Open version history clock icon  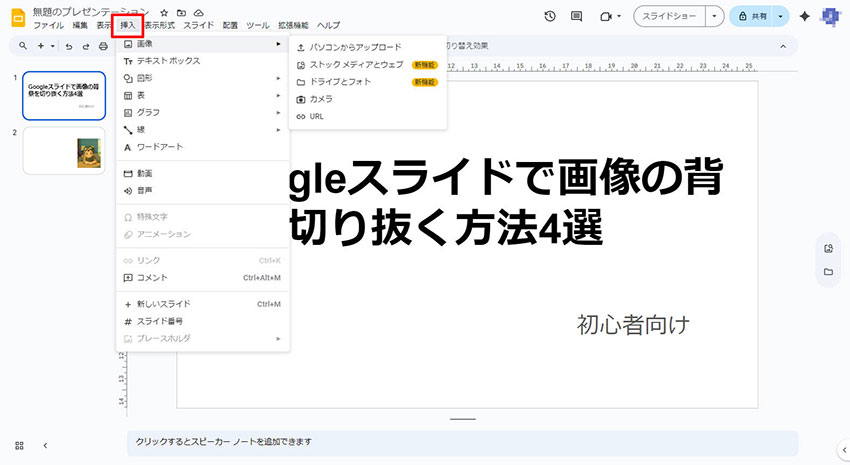tap(550, 17)
